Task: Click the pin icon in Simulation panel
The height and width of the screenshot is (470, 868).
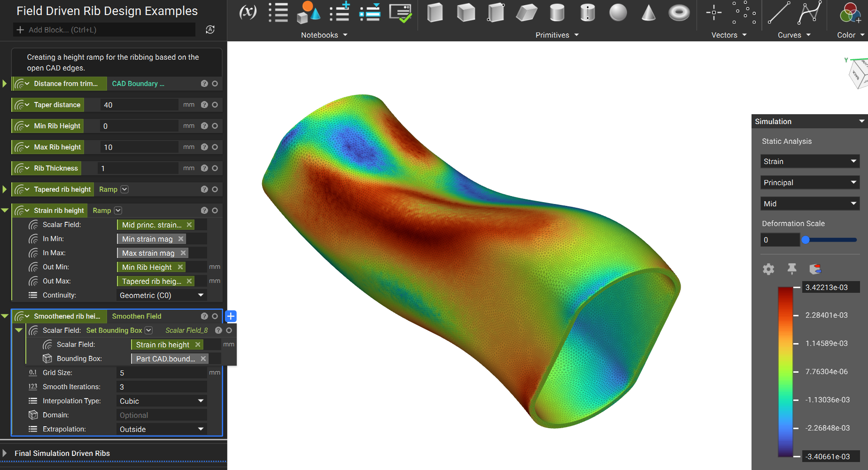Action: click(792, 269)
